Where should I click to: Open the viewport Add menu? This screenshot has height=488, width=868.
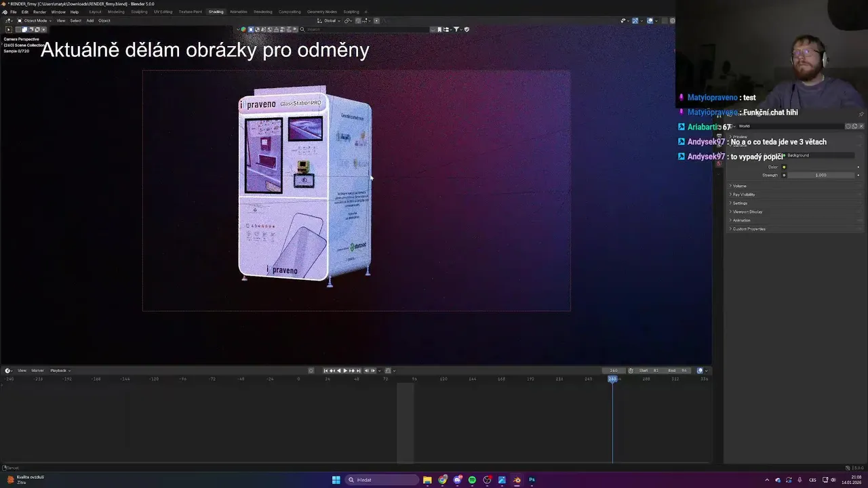[90, 20]
